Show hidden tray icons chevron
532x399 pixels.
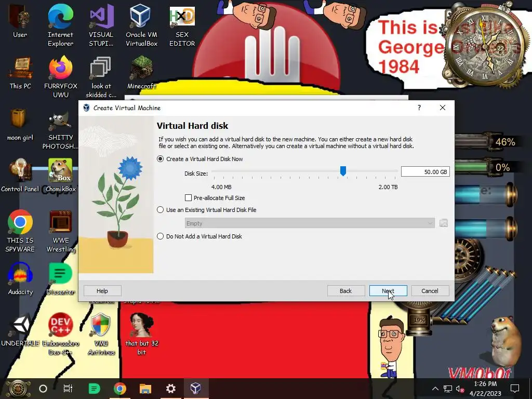pos(435,389)
